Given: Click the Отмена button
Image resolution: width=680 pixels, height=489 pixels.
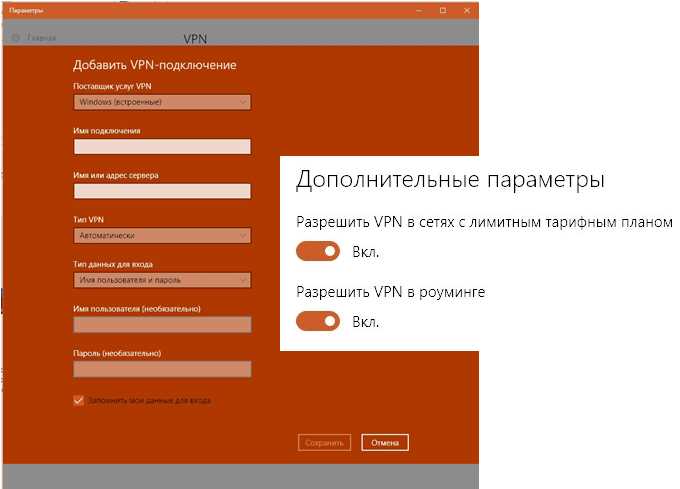Looking at the screenshot, I should tap(385, 443).
